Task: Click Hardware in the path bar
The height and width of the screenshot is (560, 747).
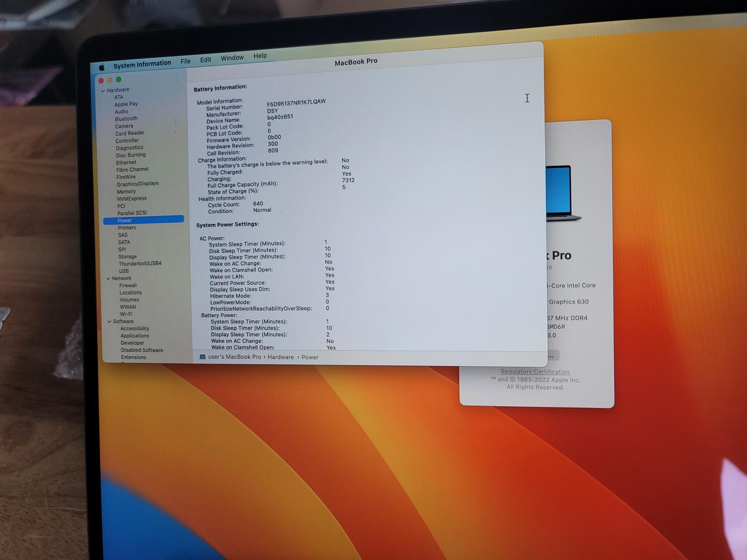Action: click(x=281, y=357)
